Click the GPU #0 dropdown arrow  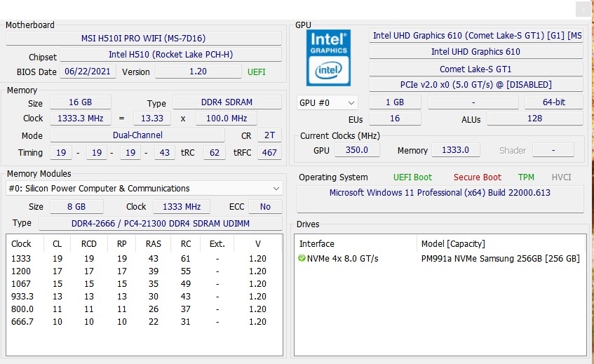tap(351, 102)
